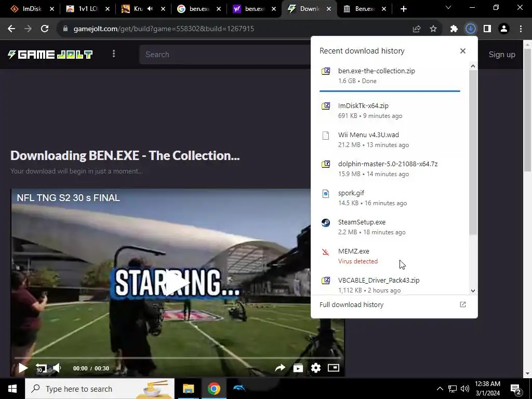
Task: Open the tab search chevron
Action: coord(448,7)
